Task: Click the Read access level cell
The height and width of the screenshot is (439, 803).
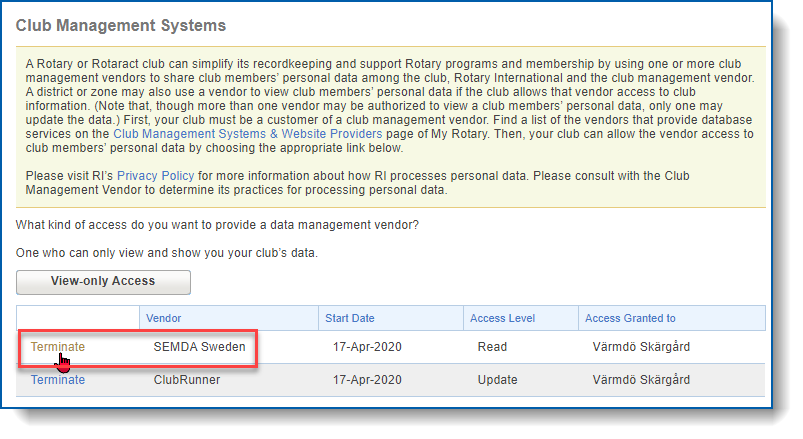Action: [x=492, y=347]
